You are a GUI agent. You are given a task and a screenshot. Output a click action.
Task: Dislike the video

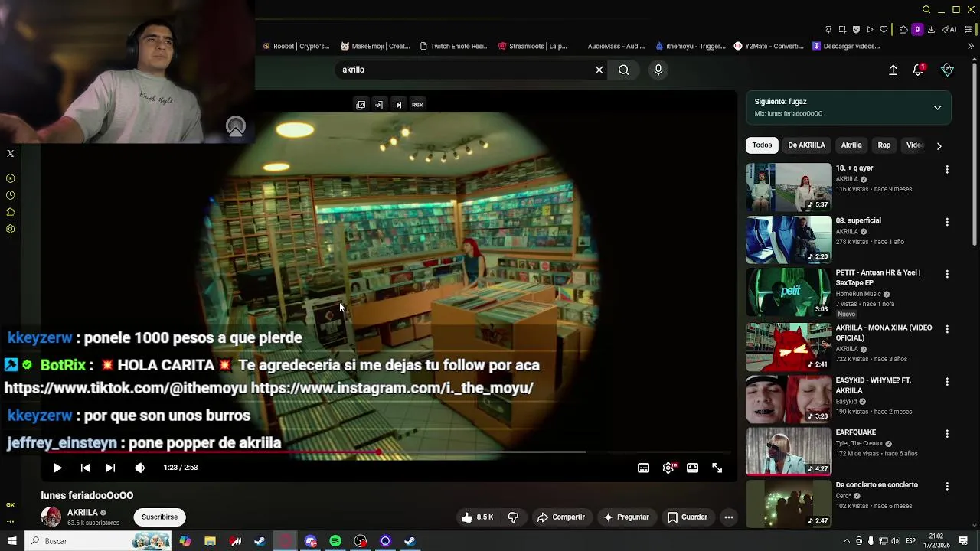(x=513, y=517)
